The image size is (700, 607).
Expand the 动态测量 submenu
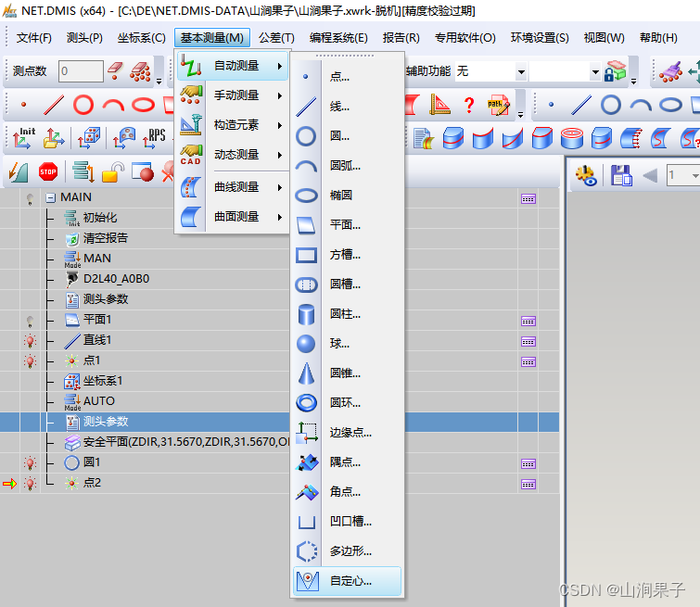(233, 155)
